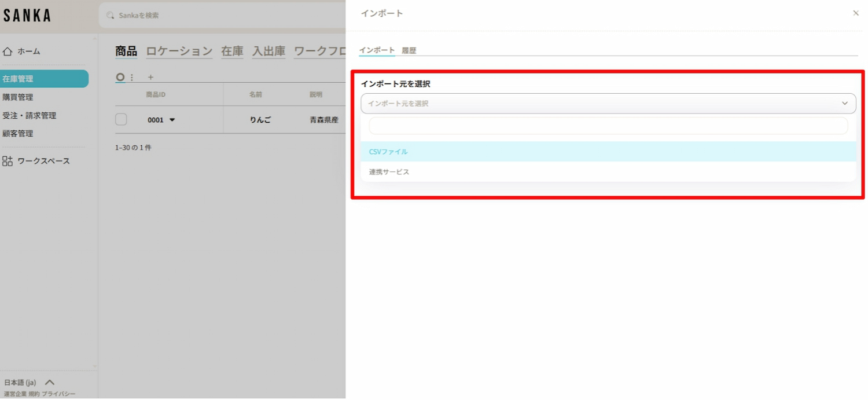868x400 pixels.
Task: Click the dropdown filter search field
Action: (608, 126)
